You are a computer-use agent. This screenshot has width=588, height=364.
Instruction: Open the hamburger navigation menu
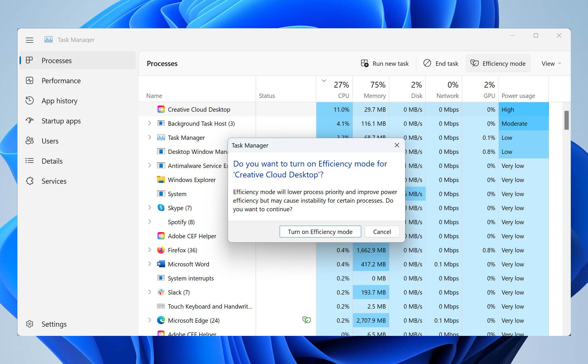[x=30, y=40]
